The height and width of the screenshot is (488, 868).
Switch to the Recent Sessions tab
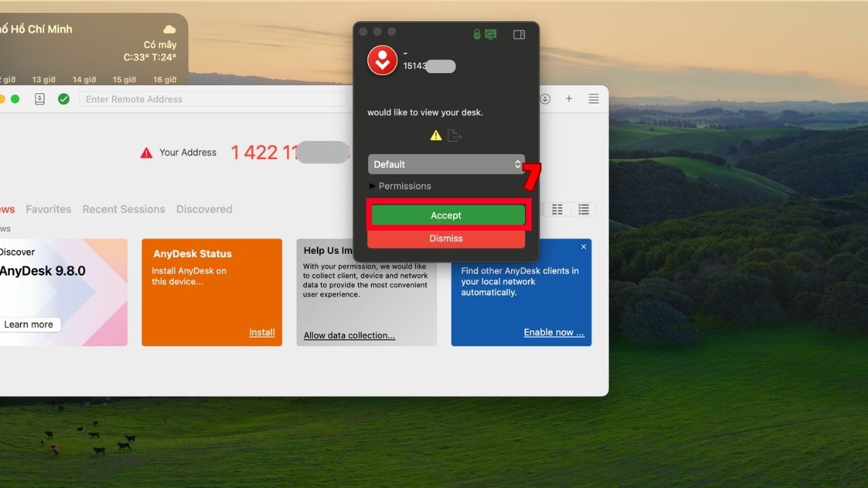(124, 209)
